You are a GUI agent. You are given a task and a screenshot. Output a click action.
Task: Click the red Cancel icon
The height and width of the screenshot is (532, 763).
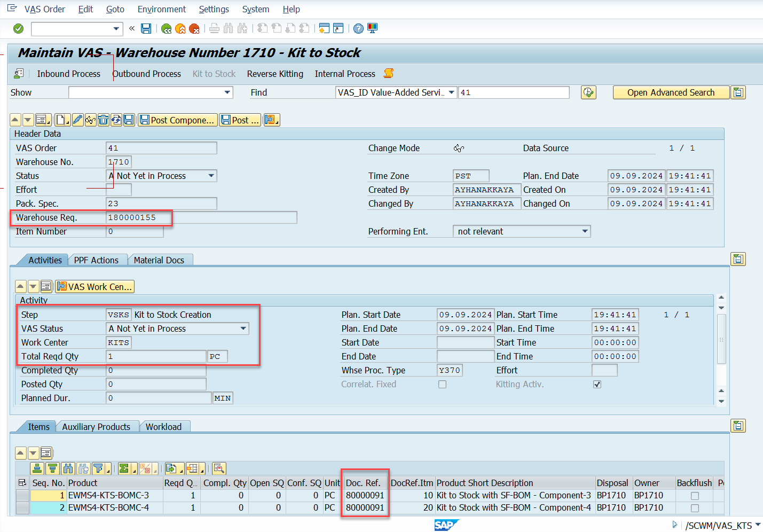[194, 28]
